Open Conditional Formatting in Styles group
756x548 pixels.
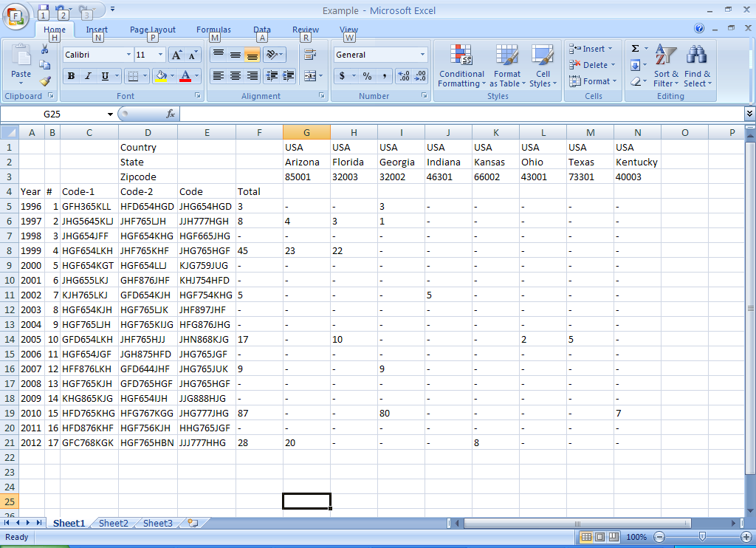coord(461,66)
